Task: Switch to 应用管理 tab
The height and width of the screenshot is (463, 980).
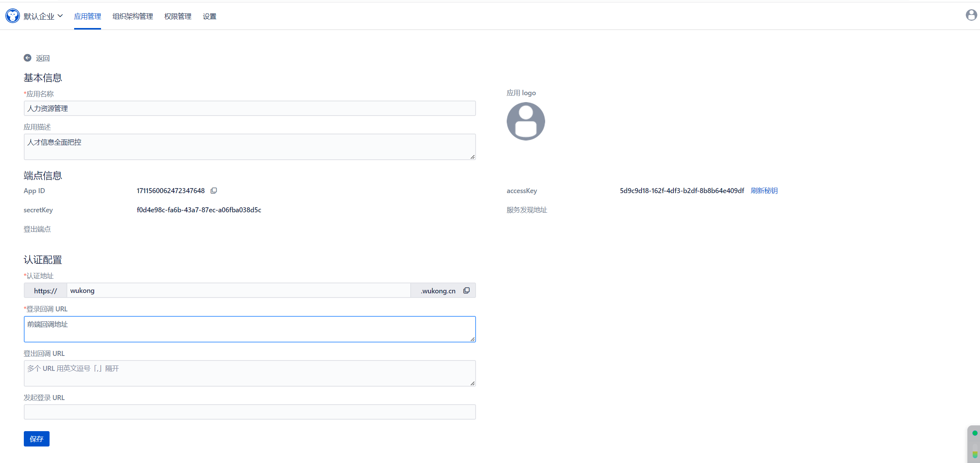Action: [x=88, y=16]
